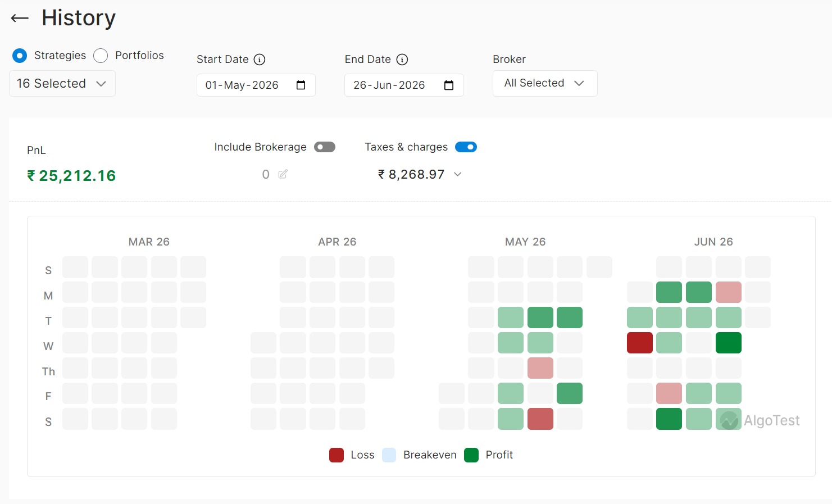Click the PnL value ₹ 25,212.16
The width and height of the screenshot is (832, 504).
pos(71,176)
